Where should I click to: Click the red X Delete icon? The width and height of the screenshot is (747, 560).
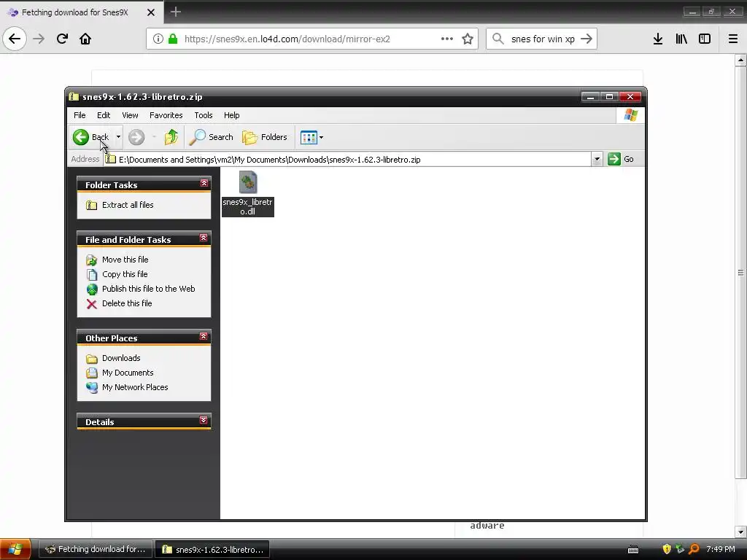(x=91, y=304)
